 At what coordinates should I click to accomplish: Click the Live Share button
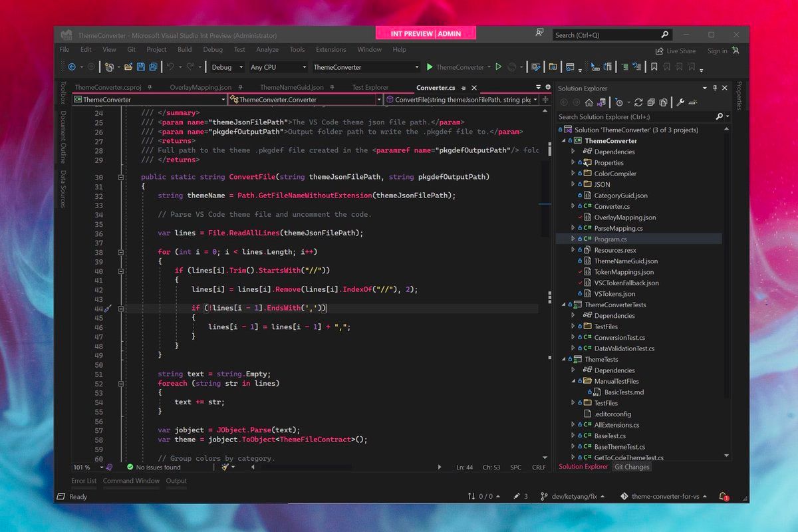[676, 51]
